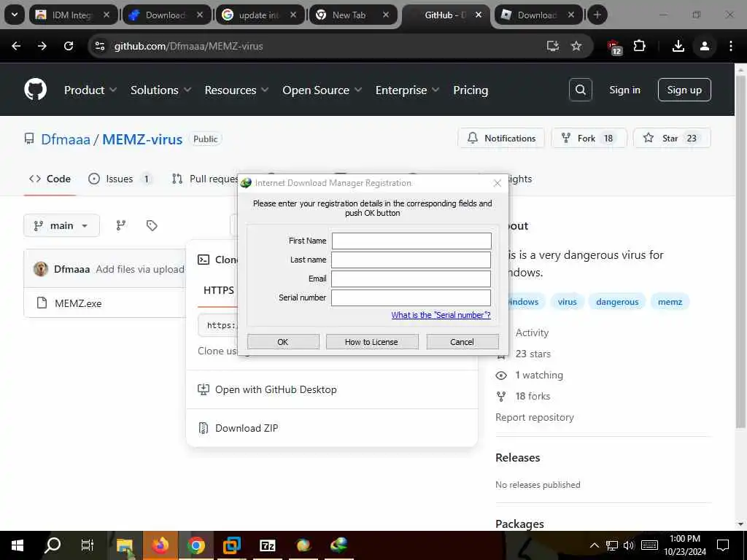Cancel the IDM Registration dialog

point(462,342)
